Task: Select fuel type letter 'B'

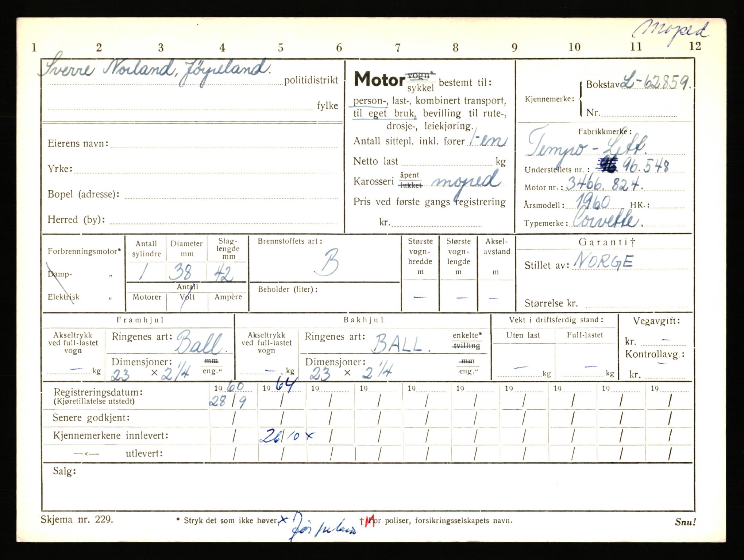Action: click(327, 262)
